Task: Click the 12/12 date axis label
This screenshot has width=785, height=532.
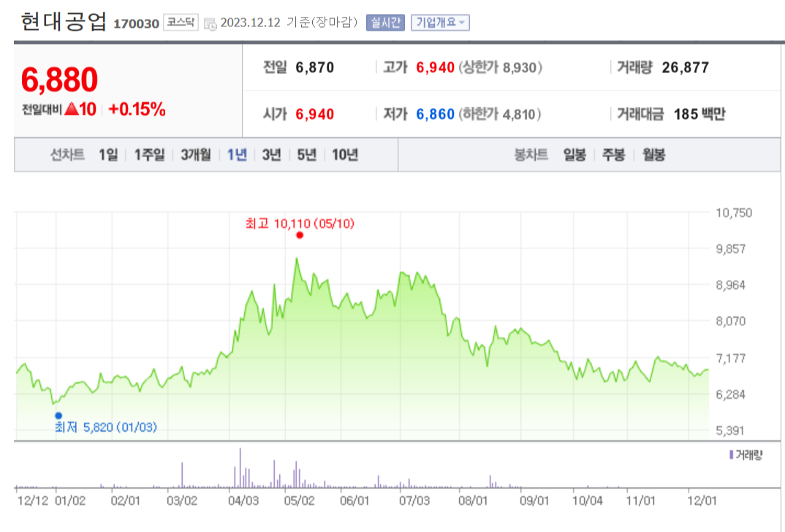Action: 33,501
